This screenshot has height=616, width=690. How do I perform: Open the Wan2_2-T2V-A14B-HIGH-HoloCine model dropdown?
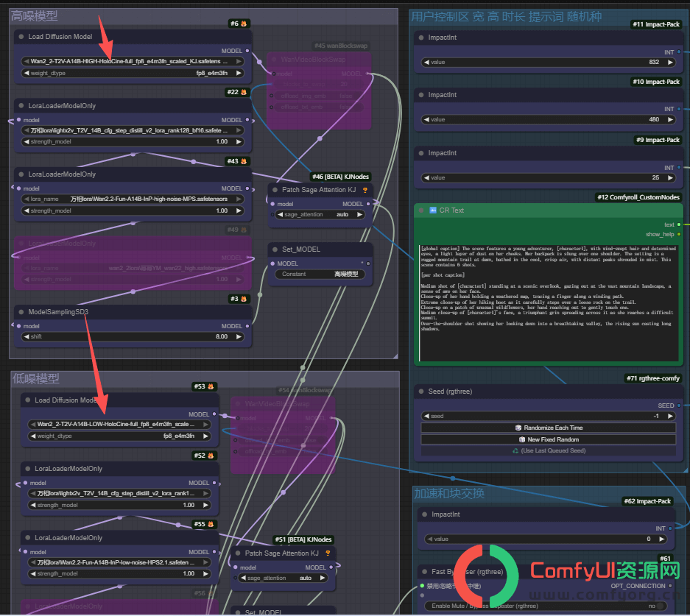(133, 62)
